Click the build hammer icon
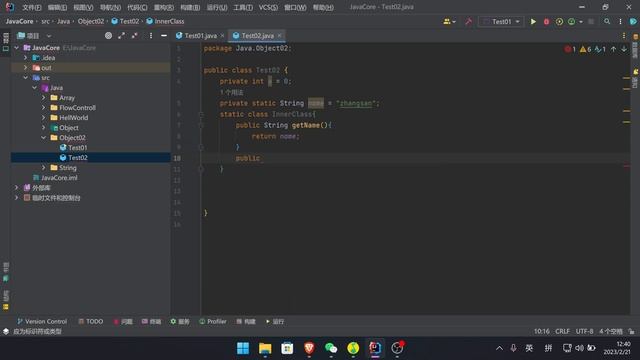The width and height of the screenshot is (640, 360). point(469,22)
